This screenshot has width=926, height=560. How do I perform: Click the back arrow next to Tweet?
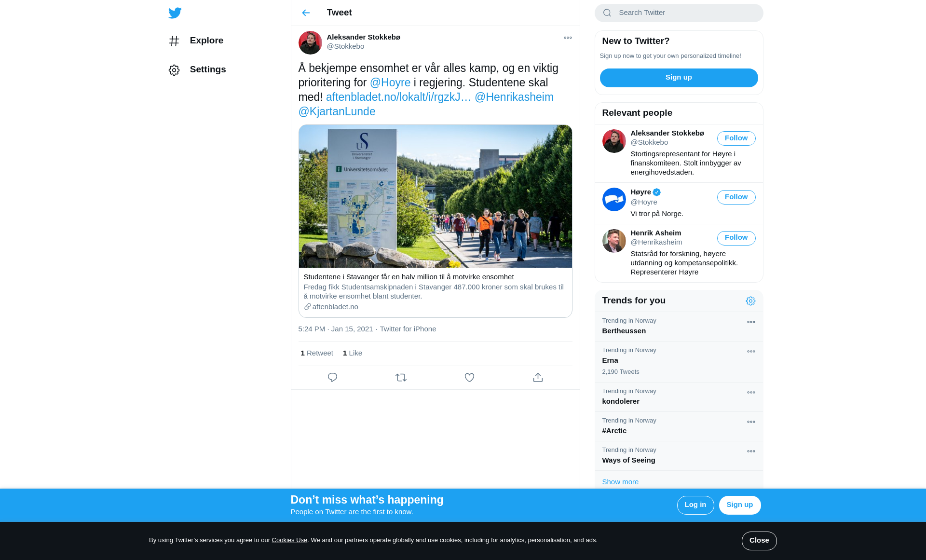tap(306, 13)
